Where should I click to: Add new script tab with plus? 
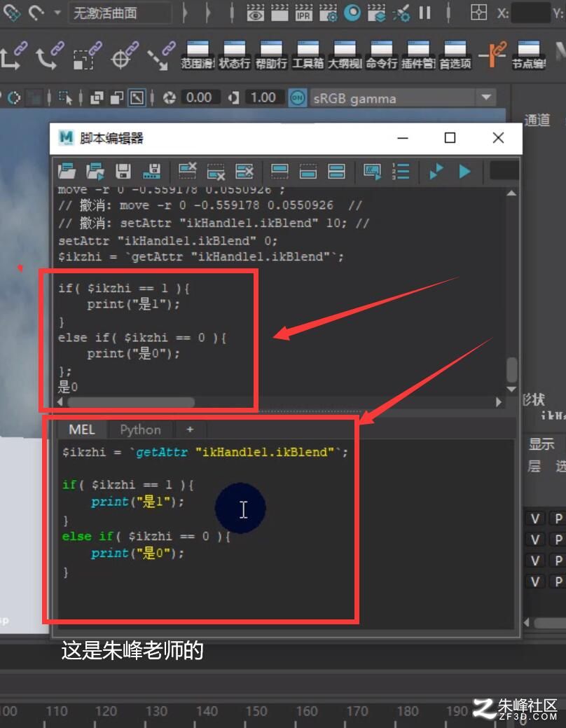[190, 430]
